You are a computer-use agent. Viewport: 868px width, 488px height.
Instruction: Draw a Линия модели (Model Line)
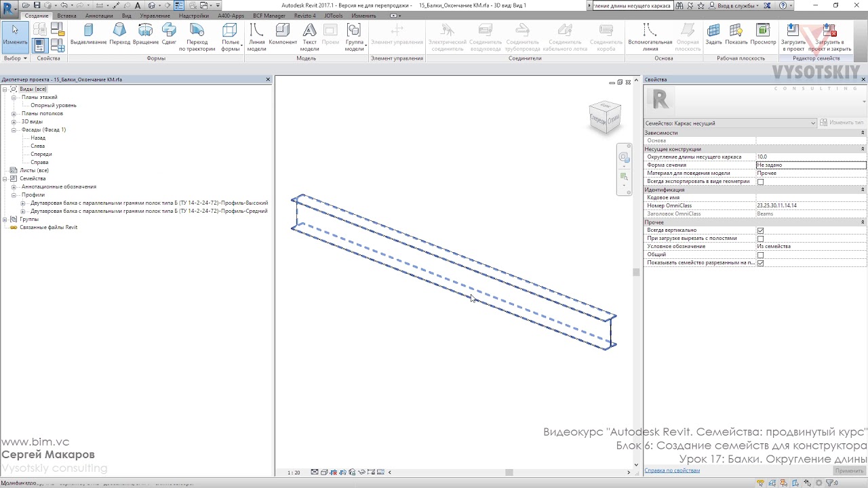(x=256, y=37)
